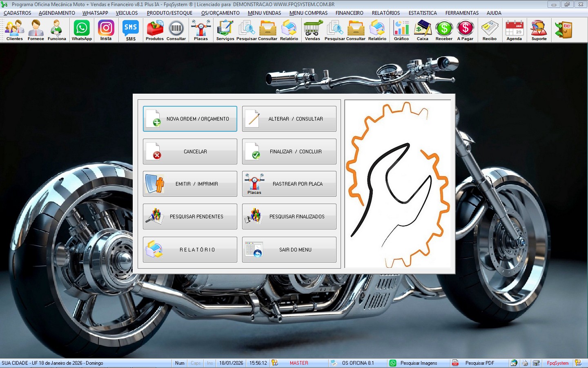This screenshot has width=588, height=368.
Task: Select the RASTREAR POR PLACA button
Action: (289, 184)
